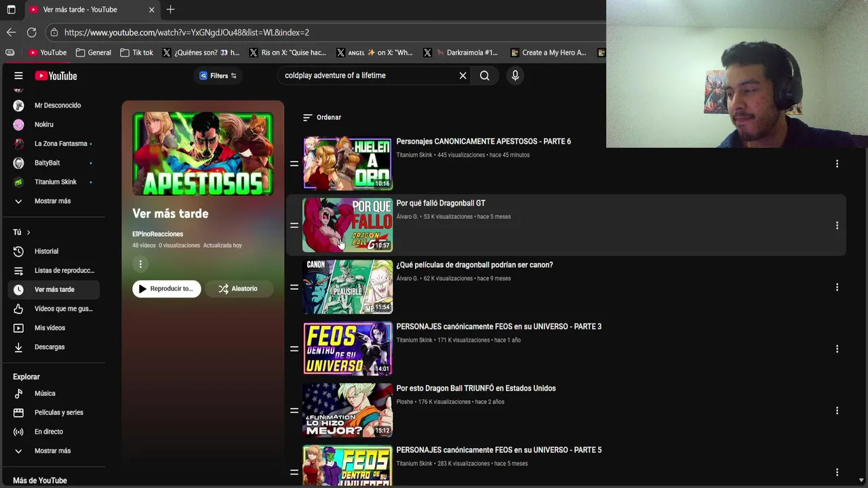
Task: Click the browser address bar URL
Action: (x=186, y=33)
